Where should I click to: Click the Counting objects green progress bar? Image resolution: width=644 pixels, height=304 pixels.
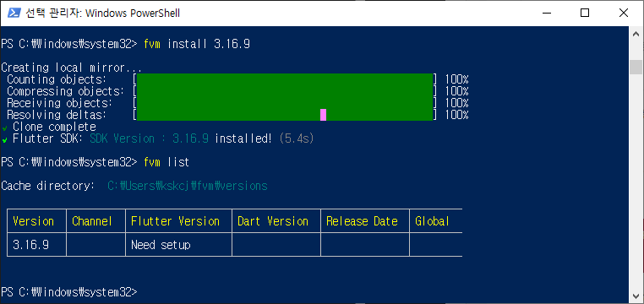tap(285, 79)
